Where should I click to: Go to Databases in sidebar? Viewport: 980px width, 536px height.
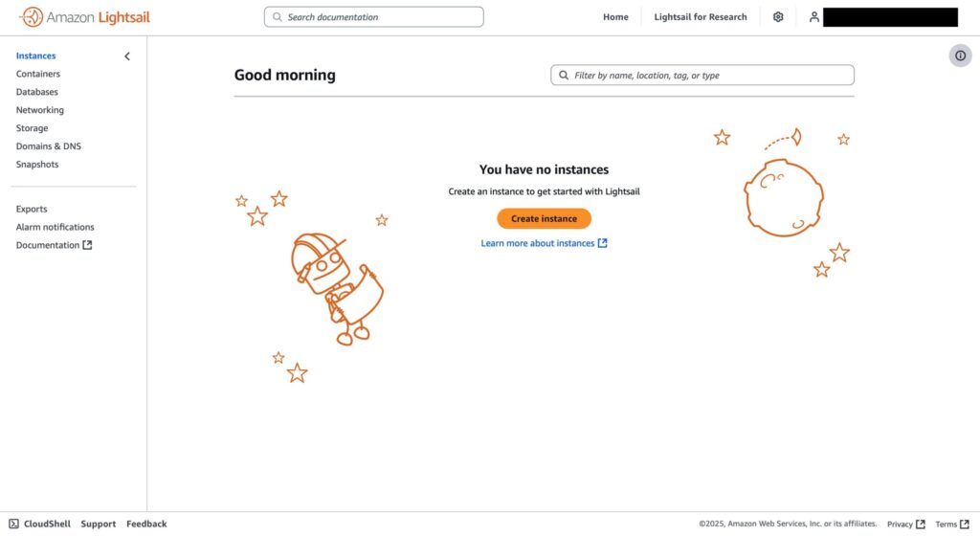pyautogui.click(x=37, y=92)
